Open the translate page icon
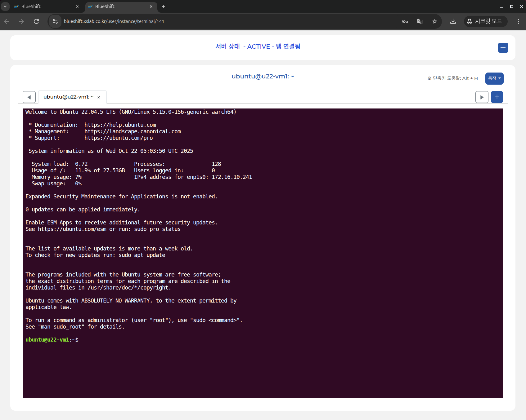This screenshot has width=526, height=420. pyautogui.click(x=420, y=21)
